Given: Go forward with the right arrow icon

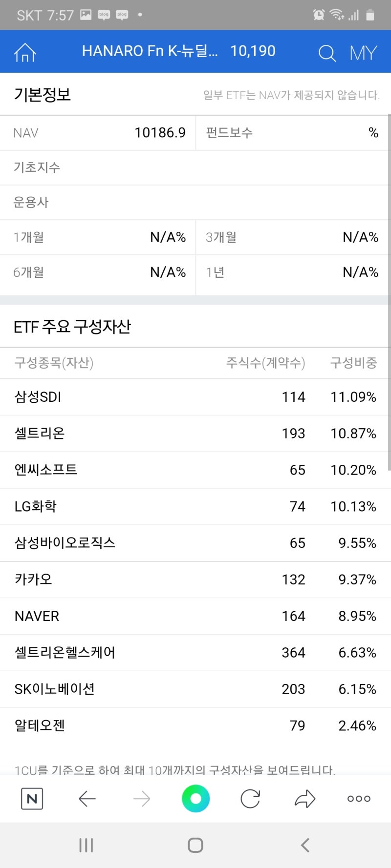Looking at the screenshot, I should coord(141,799).
